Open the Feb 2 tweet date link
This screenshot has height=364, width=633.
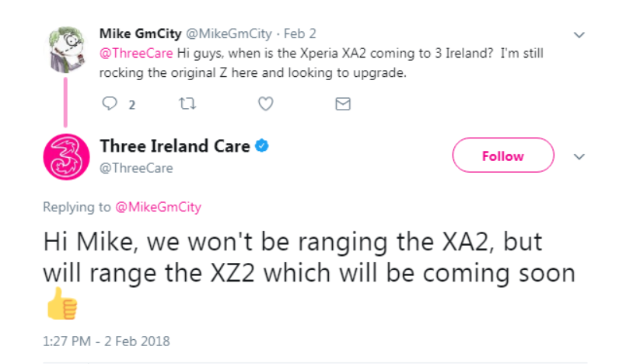[x=300, y=34]
